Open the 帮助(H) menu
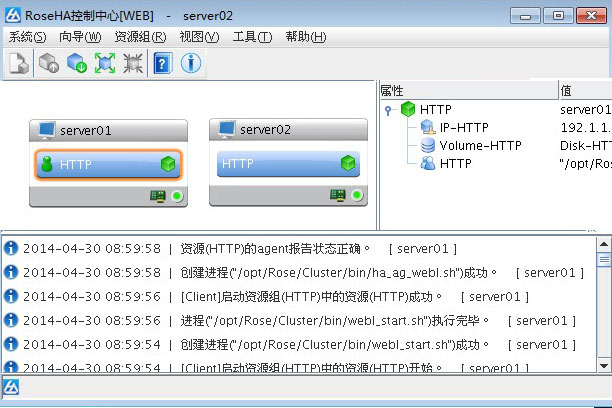The width and height of the screenshot is (612, 408). click(x=306, y=37)
